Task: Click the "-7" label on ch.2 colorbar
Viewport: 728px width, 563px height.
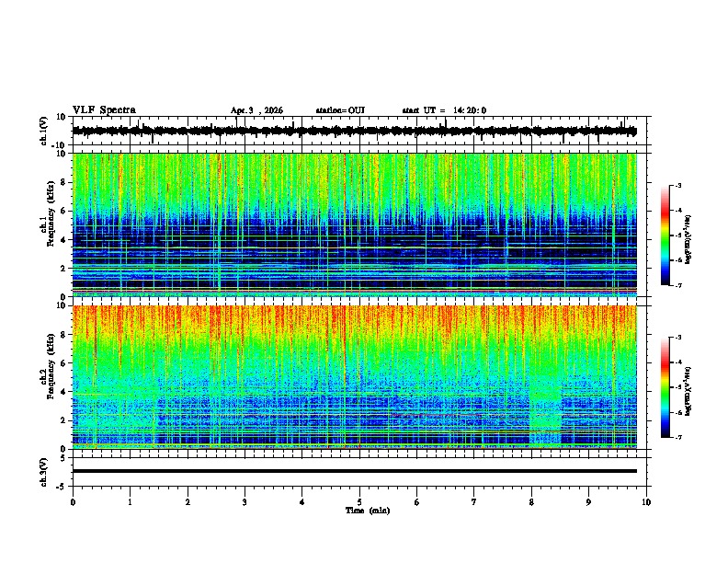Action: (x=677, y=438)
